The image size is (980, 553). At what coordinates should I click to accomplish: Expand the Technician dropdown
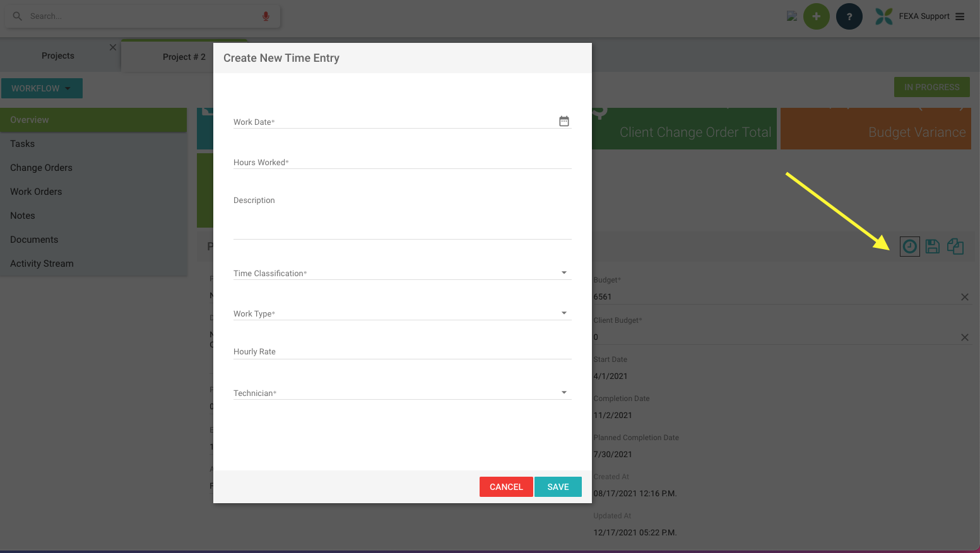[x=564, y=393]
